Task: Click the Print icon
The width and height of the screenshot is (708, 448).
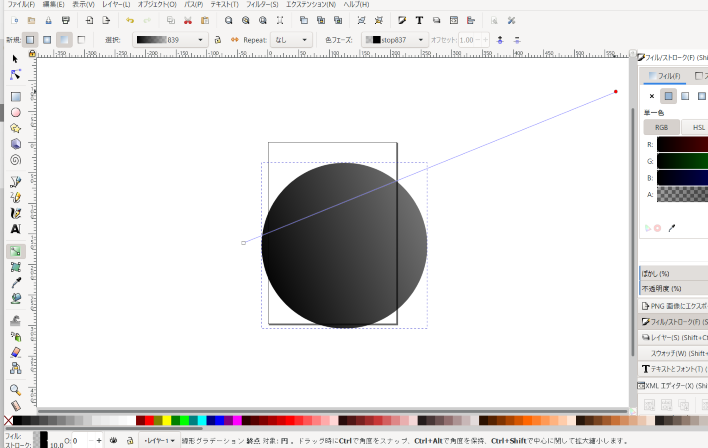Action: tap(66, 20)
